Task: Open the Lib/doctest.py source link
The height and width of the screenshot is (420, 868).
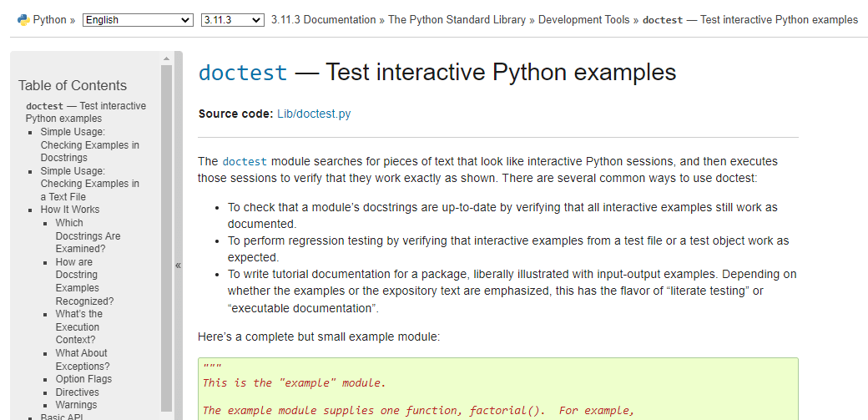Action: point(314,114)
